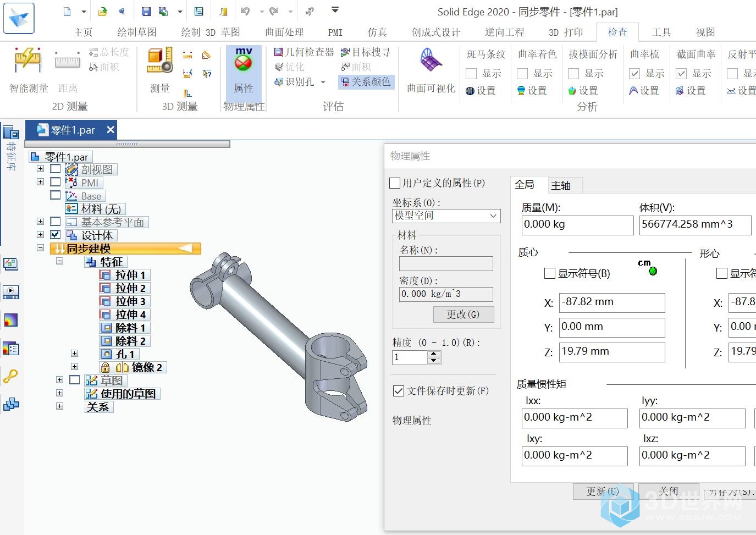Open Curvature Comb (曲率梳) settings
This screenshot has height=535, width=756.
click(644, 91)
